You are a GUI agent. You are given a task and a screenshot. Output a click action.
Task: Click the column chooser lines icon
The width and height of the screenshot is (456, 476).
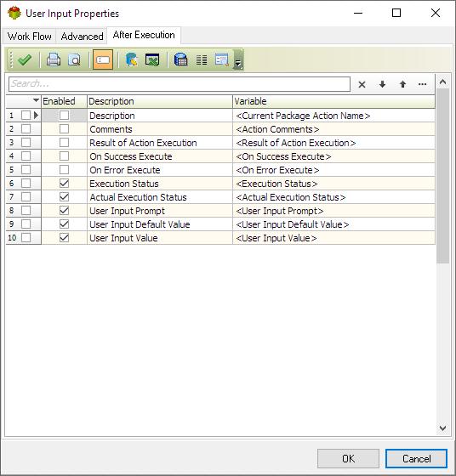pos(202,59)
